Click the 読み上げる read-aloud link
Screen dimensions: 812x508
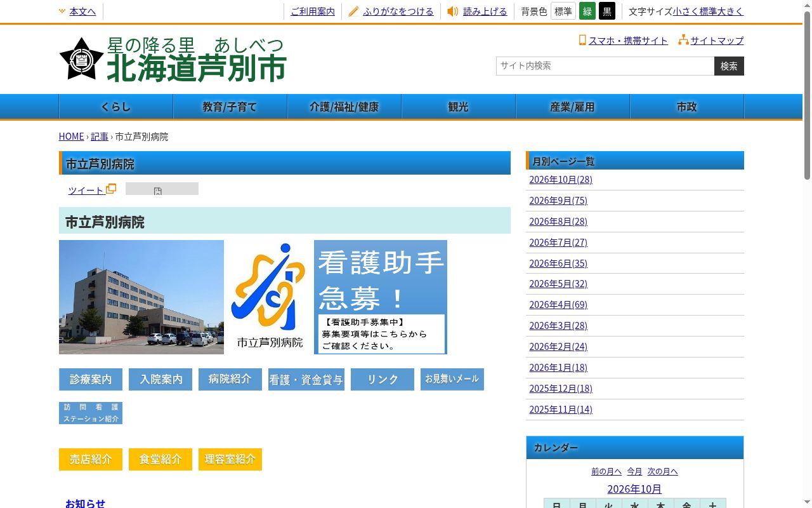(x=485, y=11)
